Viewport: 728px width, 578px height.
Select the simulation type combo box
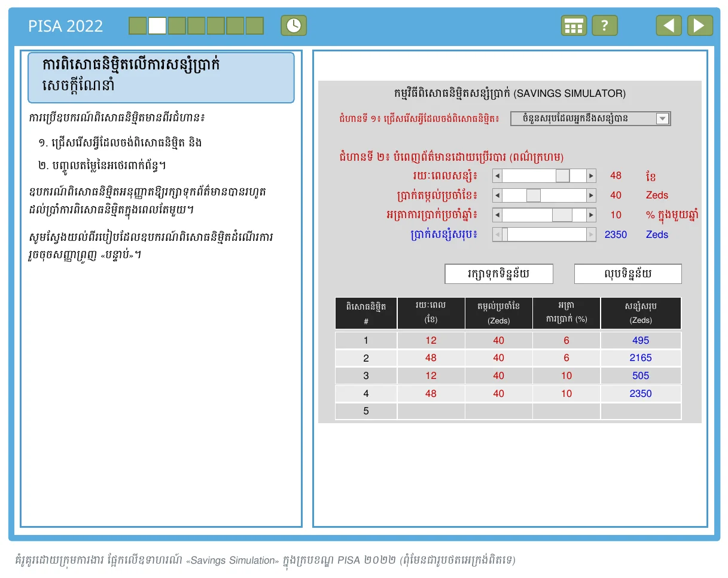[x=590, y=118]
